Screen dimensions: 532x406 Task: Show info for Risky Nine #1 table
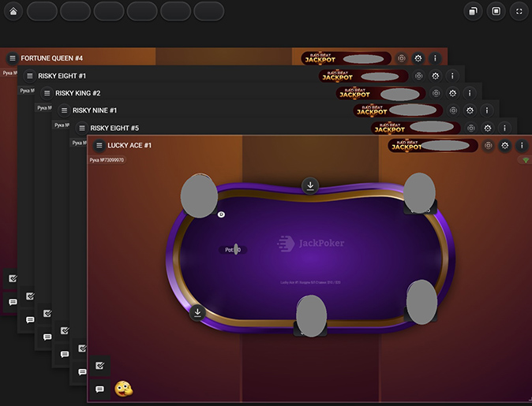(x=487, y=110)
